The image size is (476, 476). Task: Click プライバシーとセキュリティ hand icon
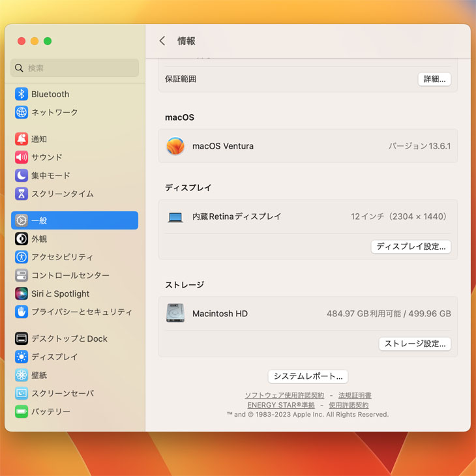[x=22, y=312]
